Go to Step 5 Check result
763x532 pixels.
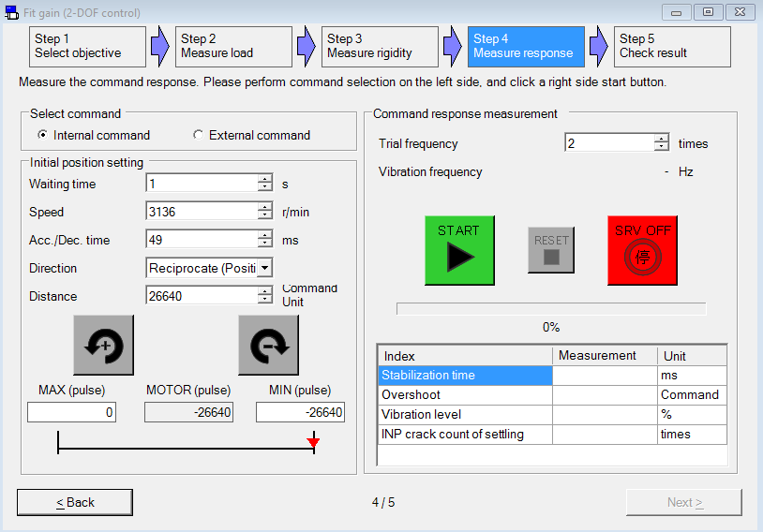(x=672, y=46)
